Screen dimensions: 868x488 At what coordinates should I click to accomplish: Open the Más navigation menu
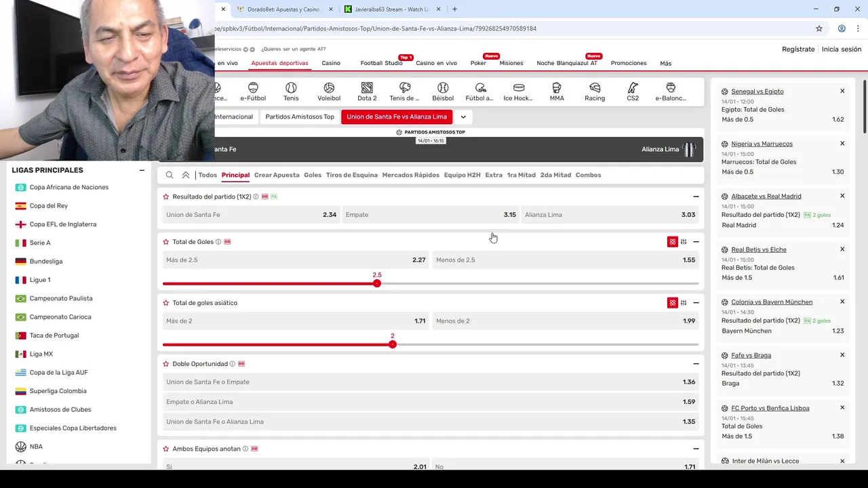point(666,63)
